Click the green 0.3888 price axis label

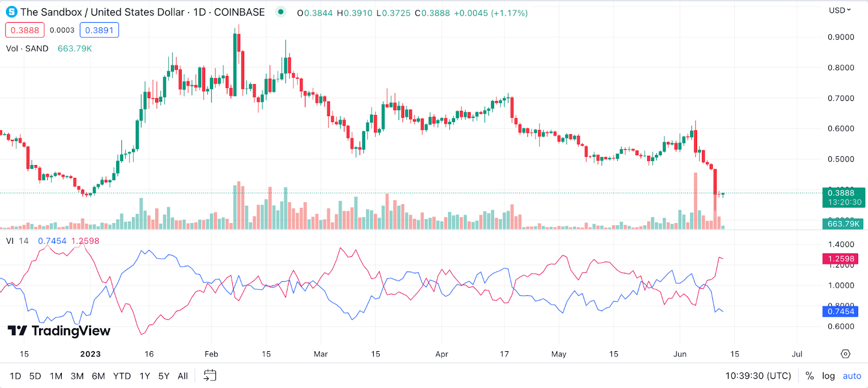click(844, 198)
